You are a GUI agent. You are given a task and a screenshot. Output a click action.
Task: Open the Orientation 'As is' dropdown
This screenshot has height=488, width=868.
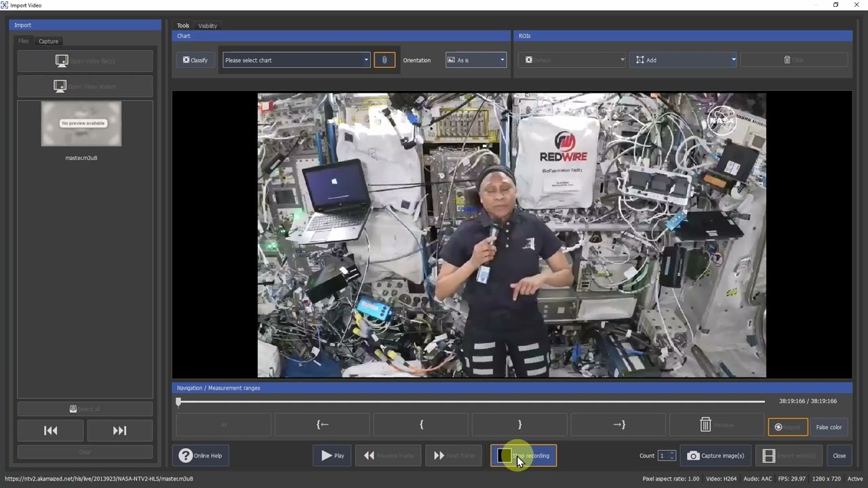[x=476, y=60]
